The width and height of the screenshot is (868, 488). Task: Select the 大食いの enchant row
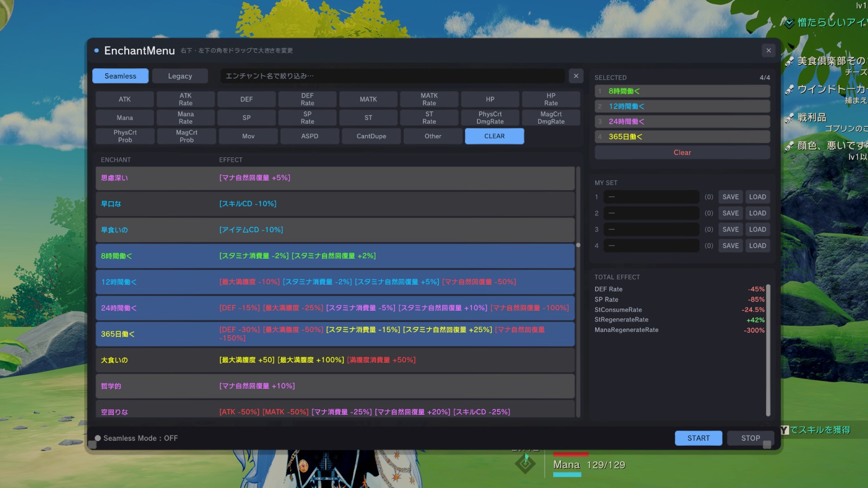[335, 360]
